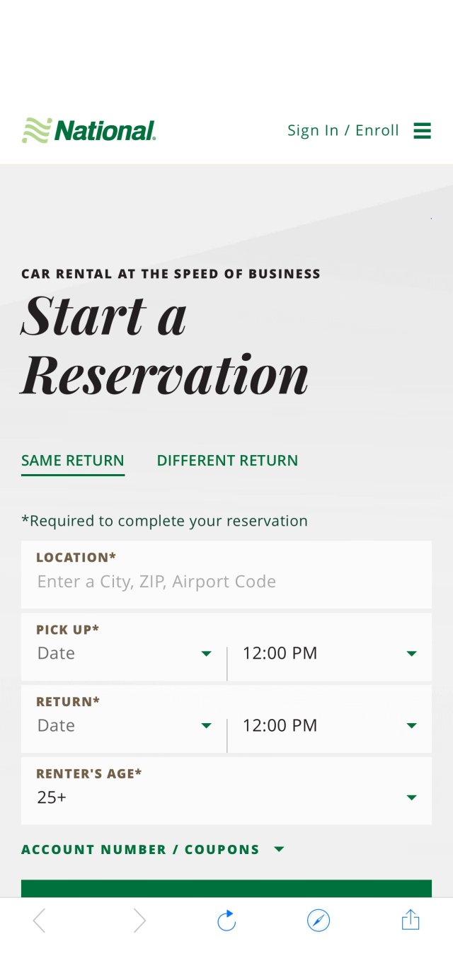
Task: Expand Account Number / Coupons section
Action: tap(153, 850)
